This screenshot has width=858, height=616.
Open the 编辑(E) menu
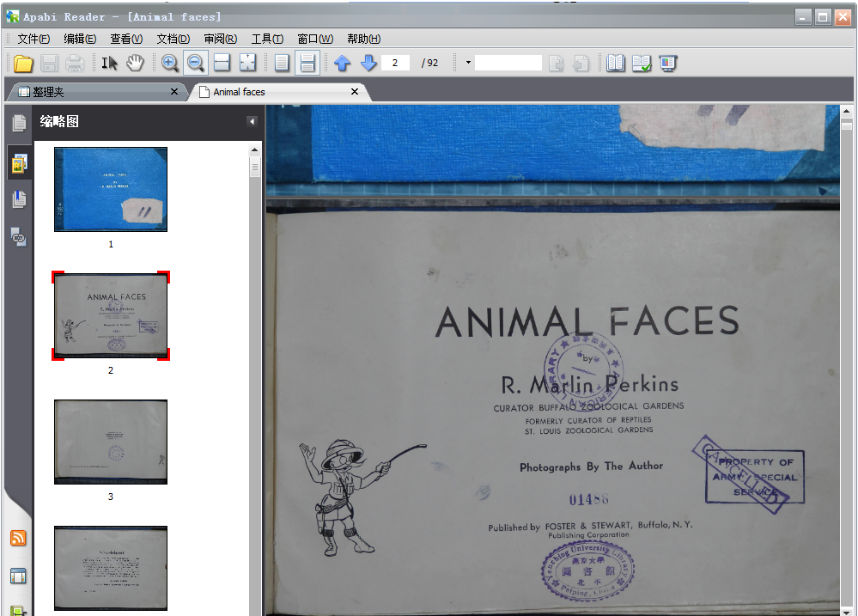click(x=81, y=39)
